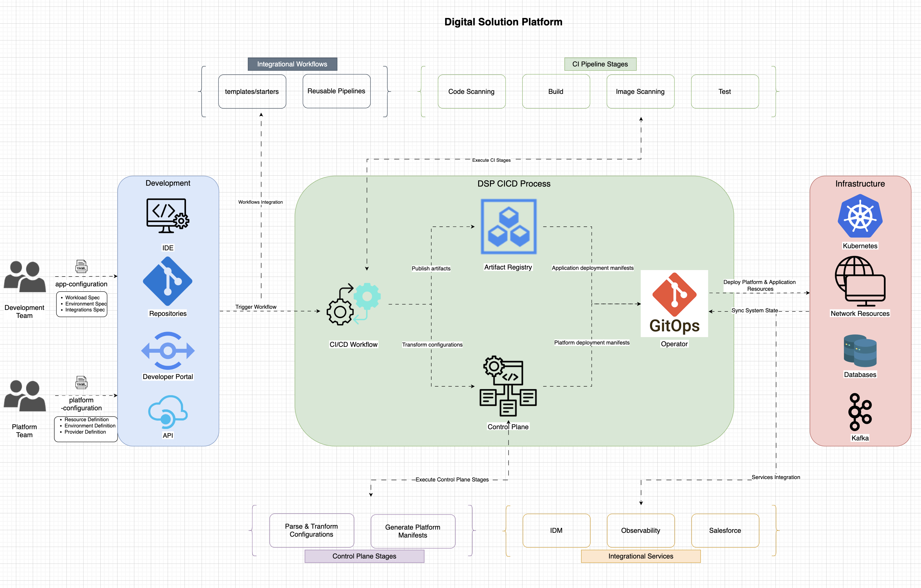Select the Kubernetes wheel icon
The height and width of the screenshot is (588, 921).
click(860, 216)
